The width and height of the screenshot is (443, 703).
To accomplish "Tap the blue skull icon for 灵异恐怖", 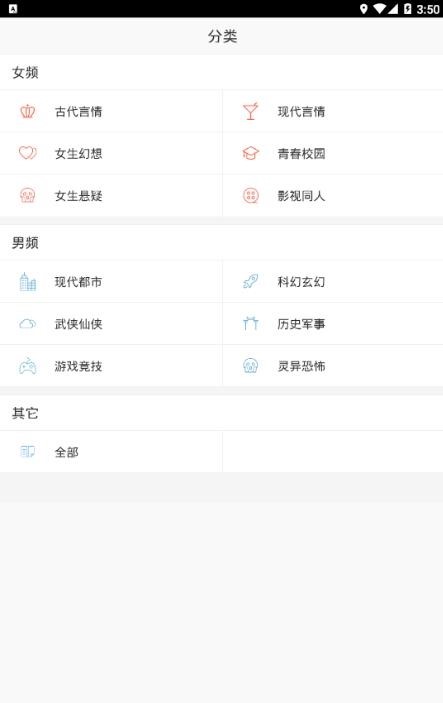I will (x=250, y=366).
